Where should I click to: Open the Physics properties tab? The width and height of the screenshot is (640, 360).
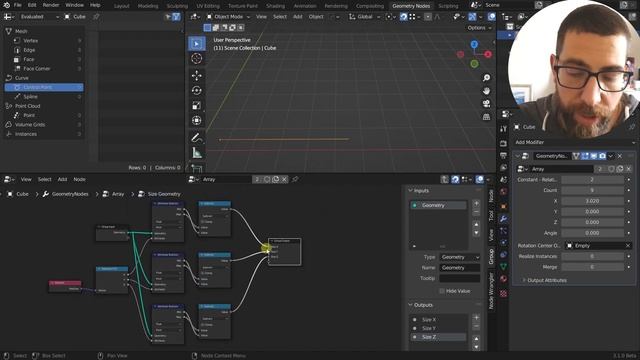coord(503,242)
